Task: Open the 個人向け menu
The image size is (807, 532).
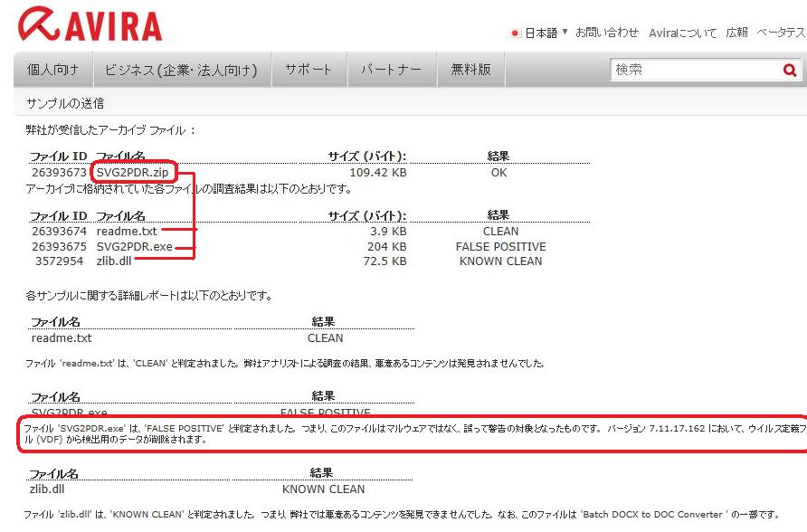Action: 53,70
